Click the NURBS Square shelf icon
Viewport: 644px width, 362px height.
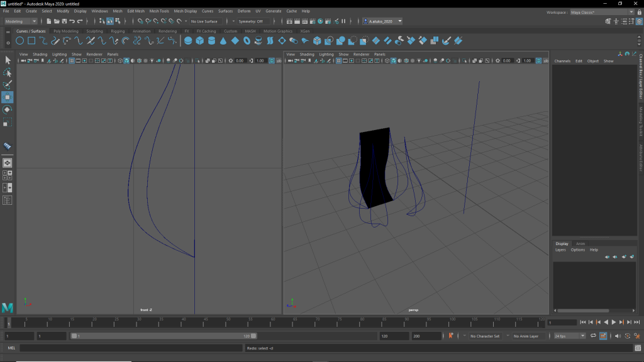tap(31, 41)
